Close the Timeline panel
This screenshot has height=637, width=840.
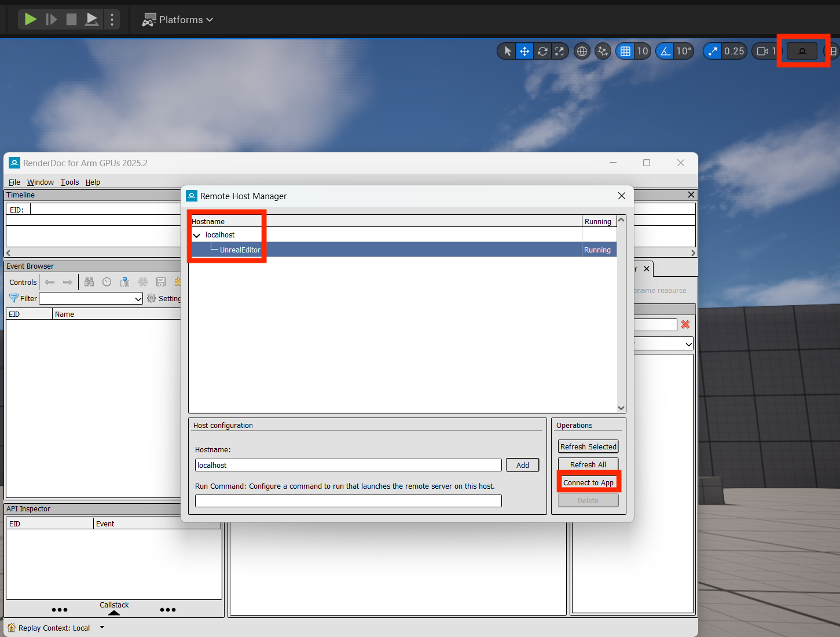coord(691,195)
